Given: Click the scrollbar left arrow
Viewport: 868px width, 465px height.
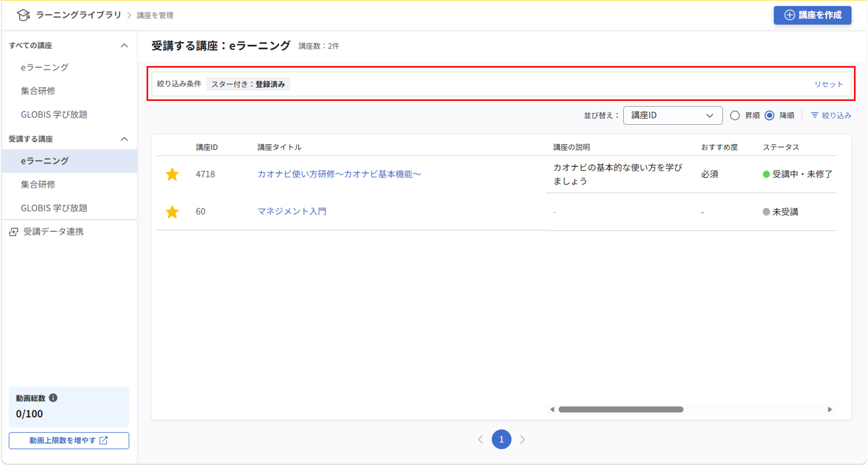Looking at the screenshot, I should pos(552,409).
